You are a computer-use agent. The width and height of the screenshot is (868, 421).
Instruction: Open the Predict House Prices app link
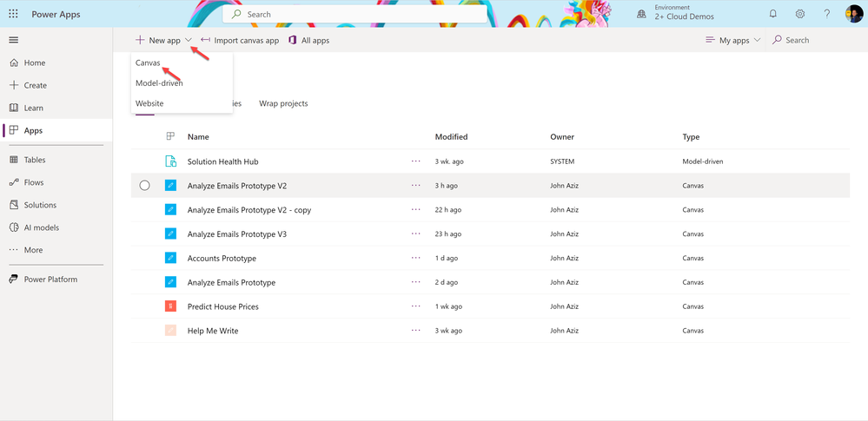coord(223,306)
